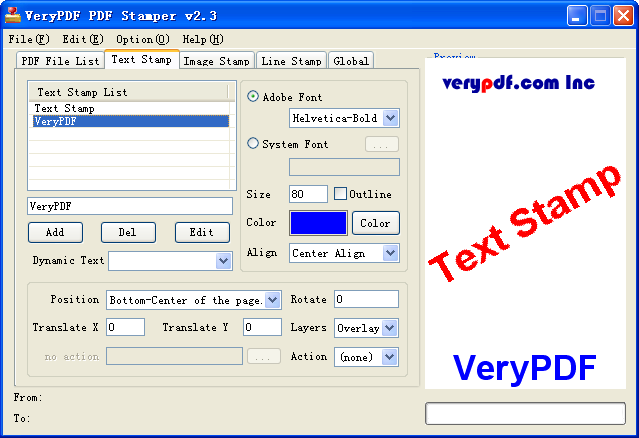Viewport: 639px width, 438px height.
Task: Expand the Dynamic Text dropdown
Action: click(223, 261)
